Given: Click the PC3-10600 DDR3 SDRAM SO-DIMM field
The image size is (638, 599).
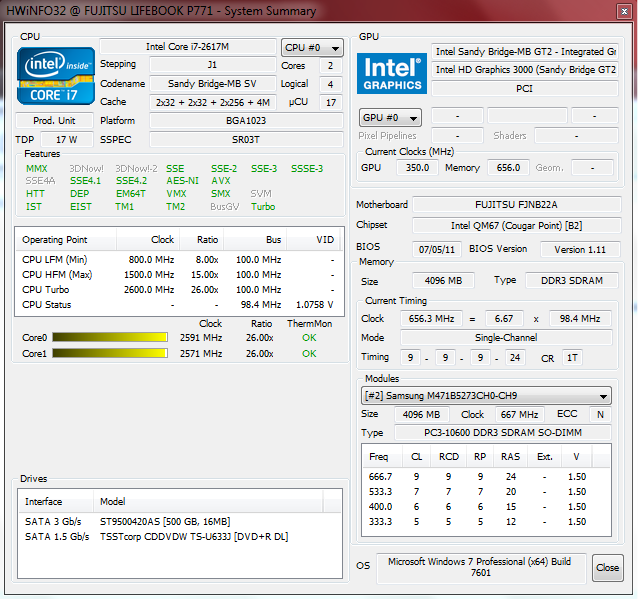Looking at the screenshot, I should click(503, 433).
